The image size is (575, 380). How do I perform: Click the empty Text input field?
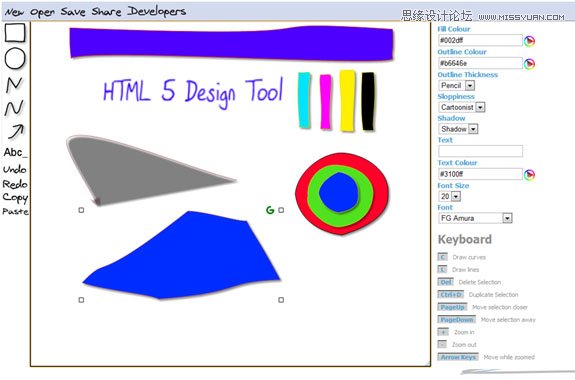point(480,151)
